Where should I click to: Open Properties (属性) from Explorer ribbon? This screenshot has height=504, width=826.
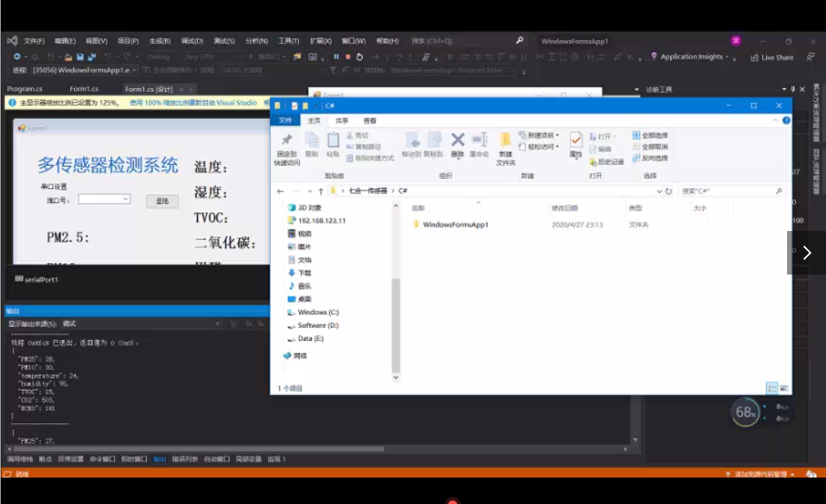click(576, 145)
